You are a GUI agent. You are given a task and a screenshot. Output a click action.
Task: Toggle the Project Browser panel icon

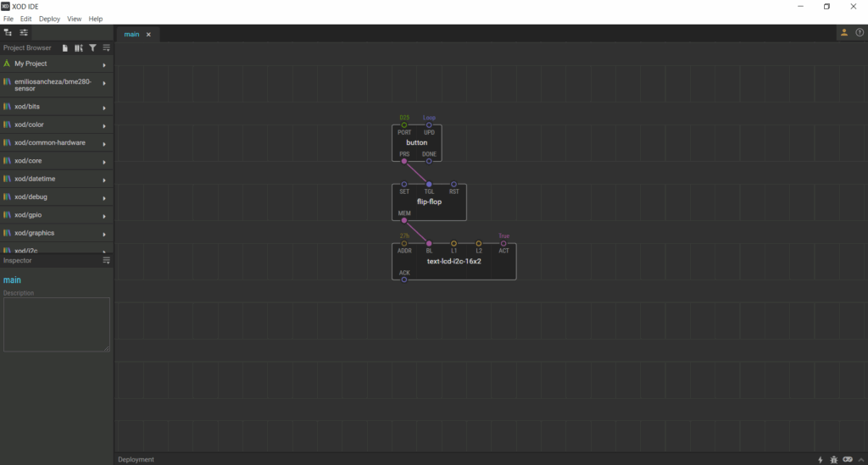click(x=8, y=33)
